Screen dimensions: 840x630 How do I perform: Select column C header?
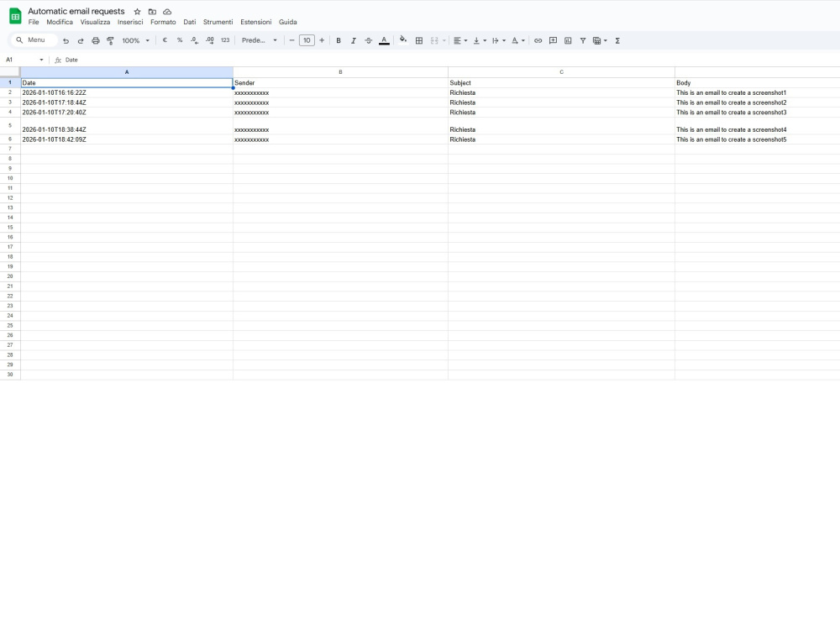tap(561, 72)
